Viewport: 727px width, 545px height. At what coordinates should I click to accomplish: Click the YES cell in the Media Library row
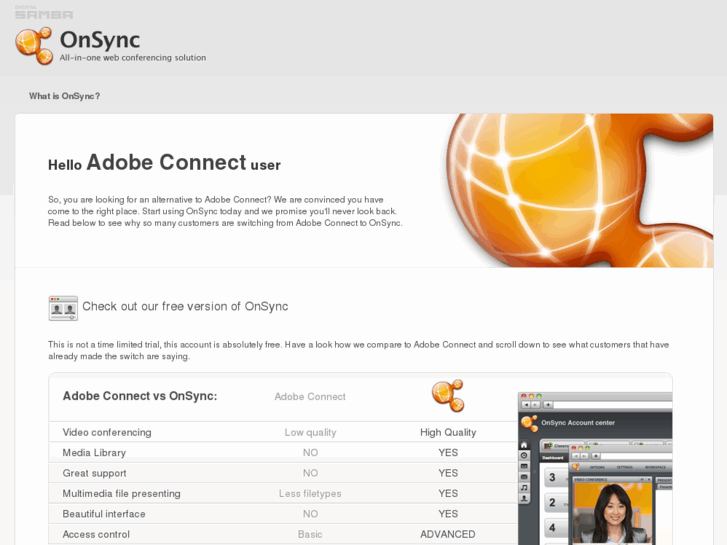coord(448,453)
